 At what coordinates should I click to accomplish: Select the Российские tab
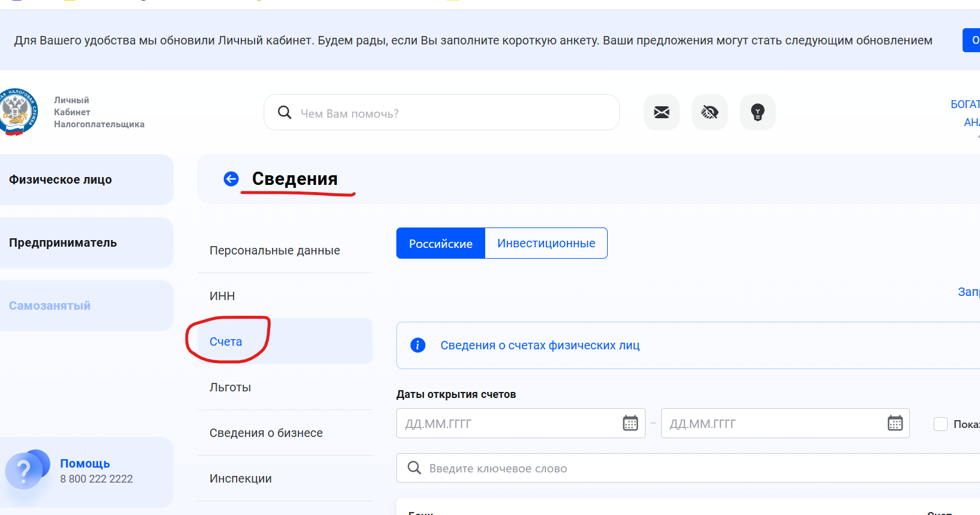(440, 244)
